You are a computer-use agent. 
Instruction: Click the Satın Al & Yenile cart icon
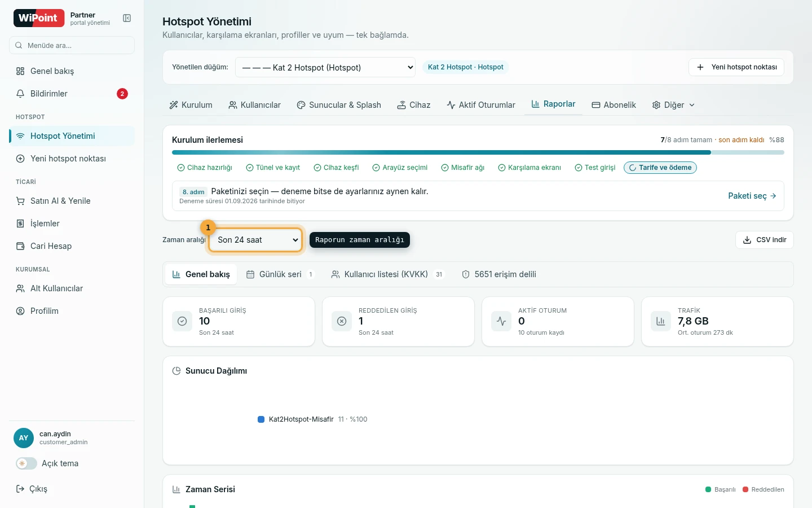click(x=20, y=201)
